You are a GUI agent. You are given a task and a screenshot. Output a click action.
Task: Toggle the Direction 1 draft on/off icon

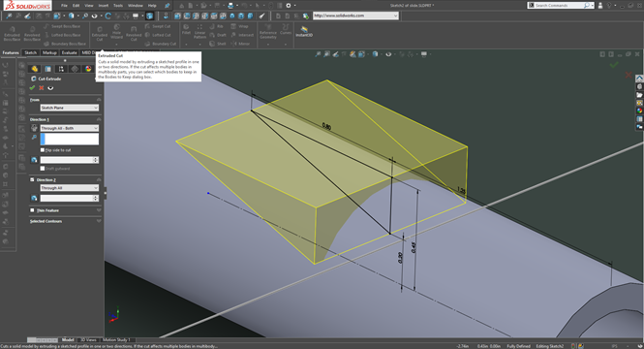(34, 160)
